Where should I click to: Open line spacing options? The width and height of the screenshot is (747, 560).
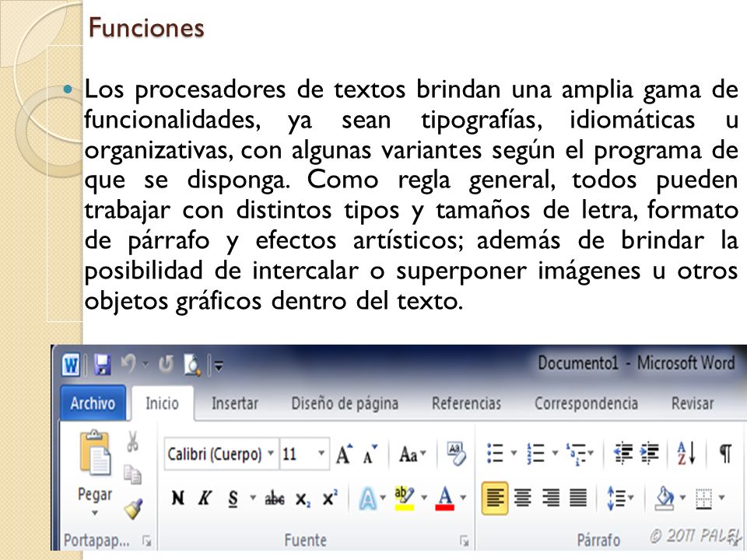point(620,499)
